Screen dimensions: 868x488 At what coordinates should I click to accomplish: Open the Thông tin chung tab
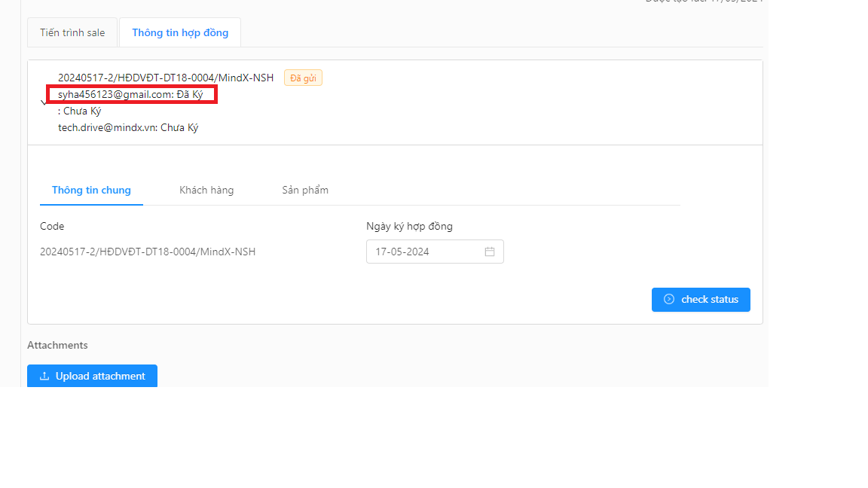[x=91, y=190]
